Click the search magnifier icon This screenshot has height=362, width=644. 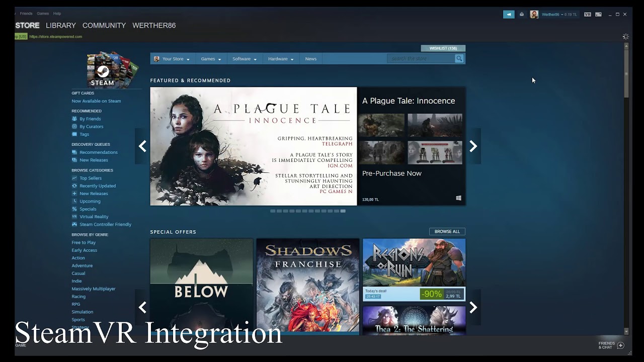[459, 59]
